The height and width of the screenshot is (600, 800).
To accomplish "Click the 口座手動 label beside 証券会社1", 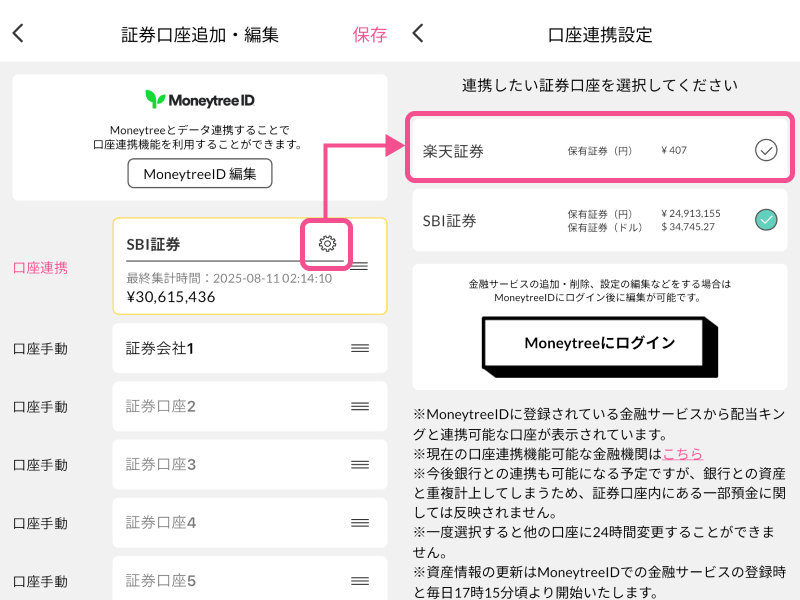I will pyautogui.click(x=40, y=348).
